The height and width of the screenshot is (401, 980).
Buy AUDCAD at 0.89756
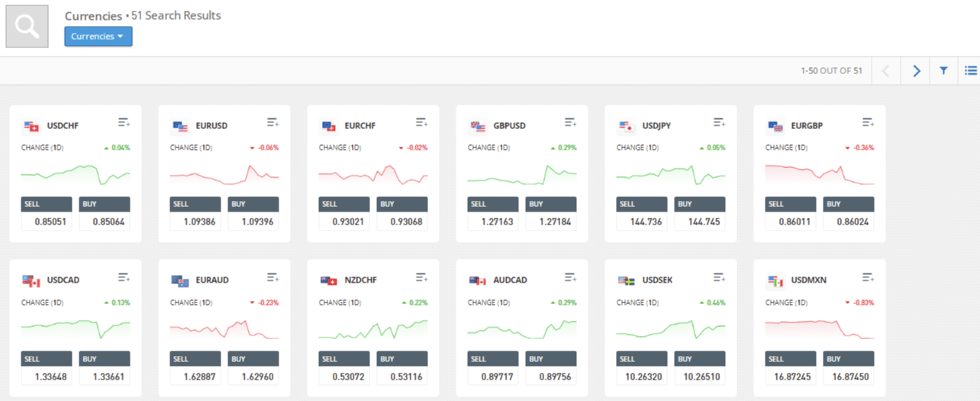[551, 368]
